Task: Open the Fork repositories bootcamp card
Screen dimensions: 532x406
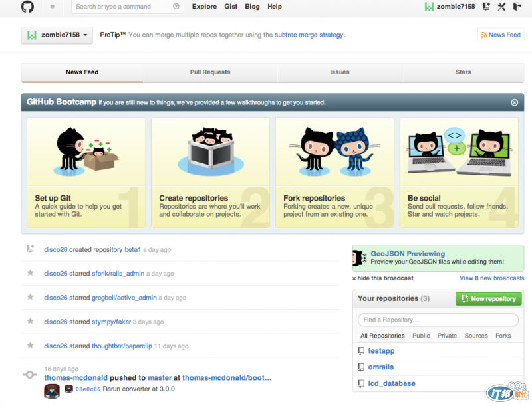Action: 335,173
